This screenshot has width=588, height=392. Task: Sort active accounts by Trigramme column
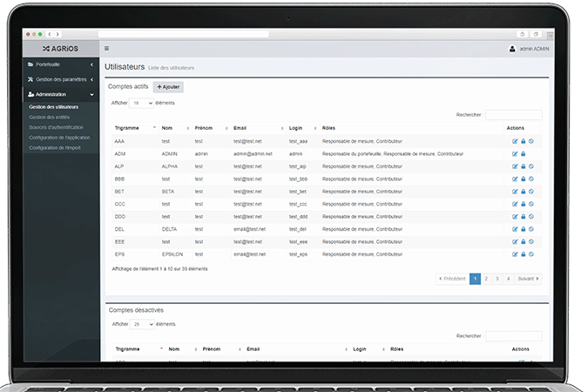pos(135,128)
